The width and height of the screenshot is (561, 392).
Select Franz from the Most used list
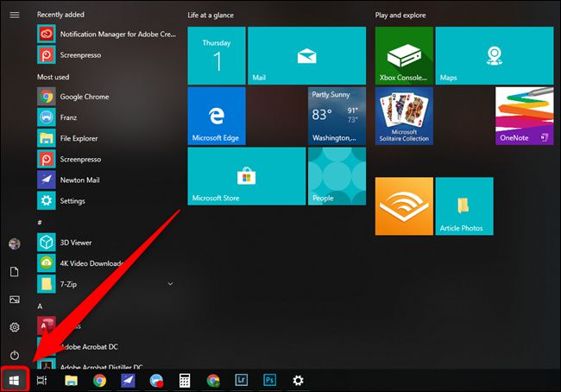(67, 117)
